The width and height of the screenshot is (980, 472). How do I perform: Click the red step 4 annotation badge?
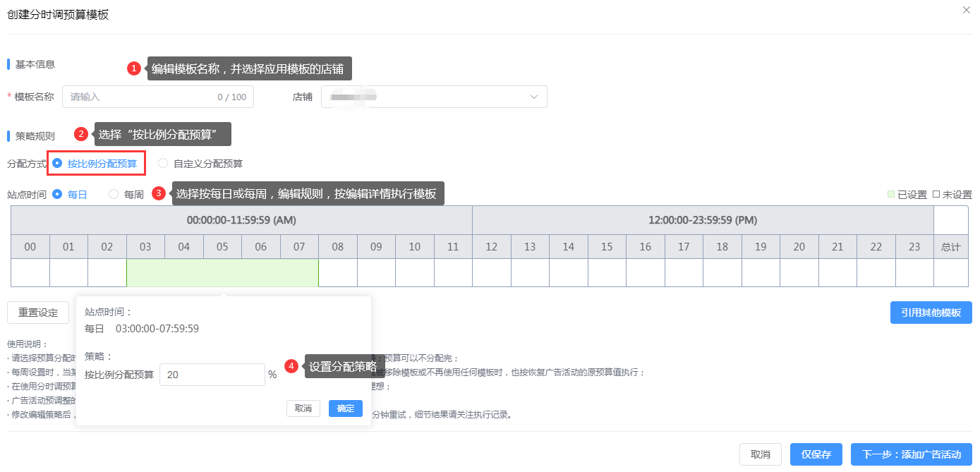pyautogui.click(x=291, y=366)
